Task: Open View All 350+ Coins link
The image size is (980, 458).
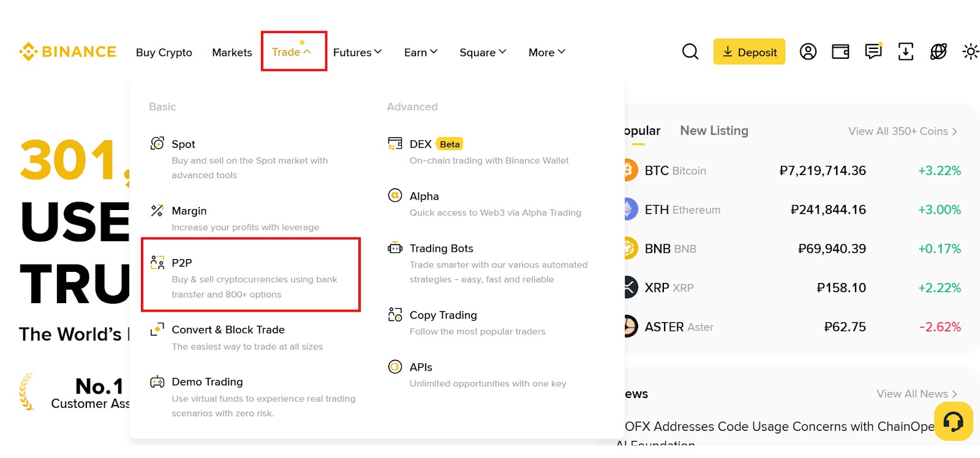Action: (x=903, y=131)
